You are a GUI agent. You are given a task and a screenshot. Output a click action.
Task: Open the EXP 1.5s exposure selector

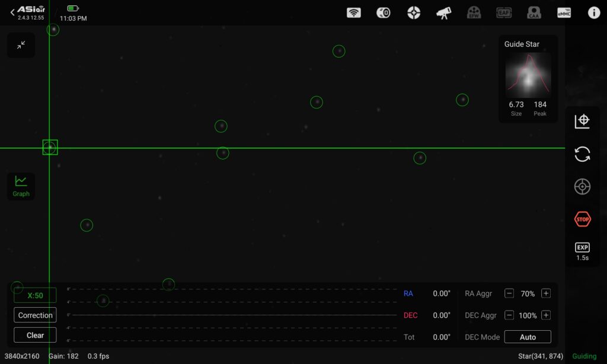(x=582, y=252)
